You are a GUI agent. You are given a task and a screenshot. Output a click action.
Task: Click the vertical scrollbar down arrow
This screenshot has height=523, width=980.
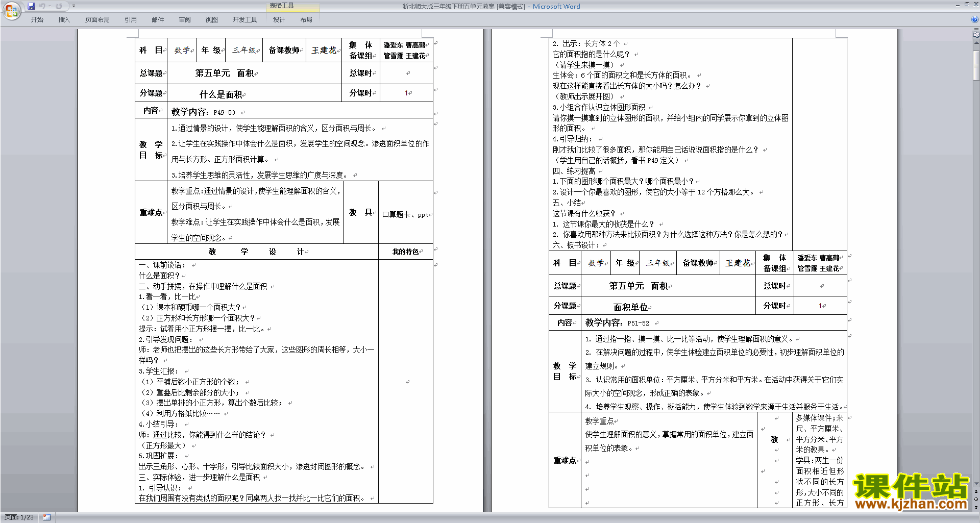coord(976,484)
